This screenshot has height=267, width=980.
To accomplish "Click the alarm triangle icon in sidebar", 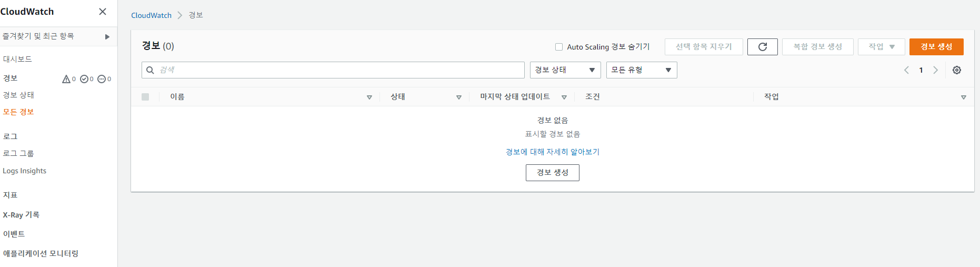I will (66, 79).
